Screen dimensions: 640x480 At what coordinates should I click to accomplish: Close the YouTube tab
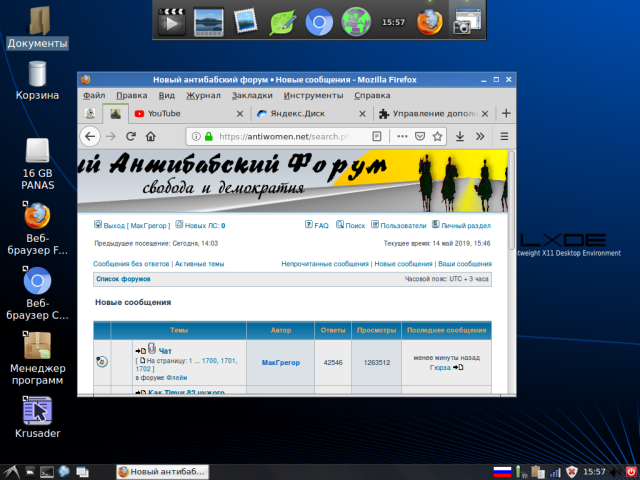click(x=240, y=114)
